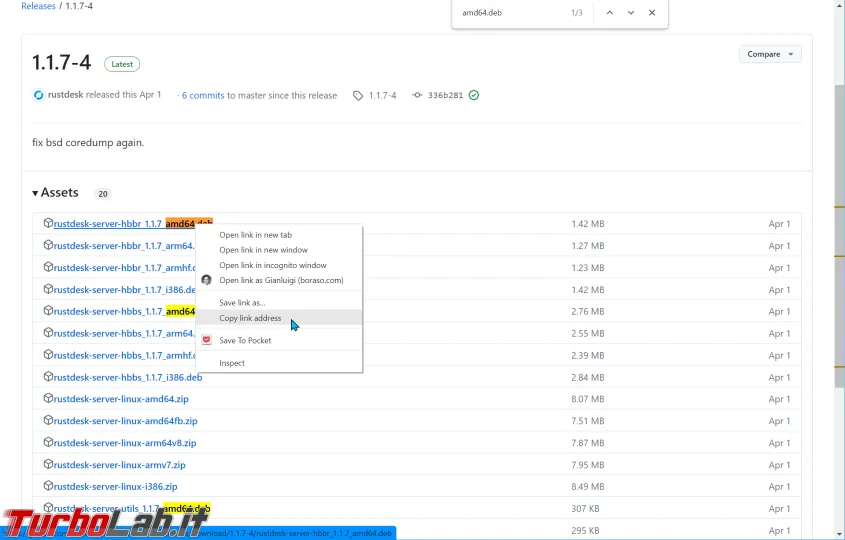The width and height of the screenshot is (845, 540).
Task: Click the next match arrow in find bar
Action: tap(631, 13)
